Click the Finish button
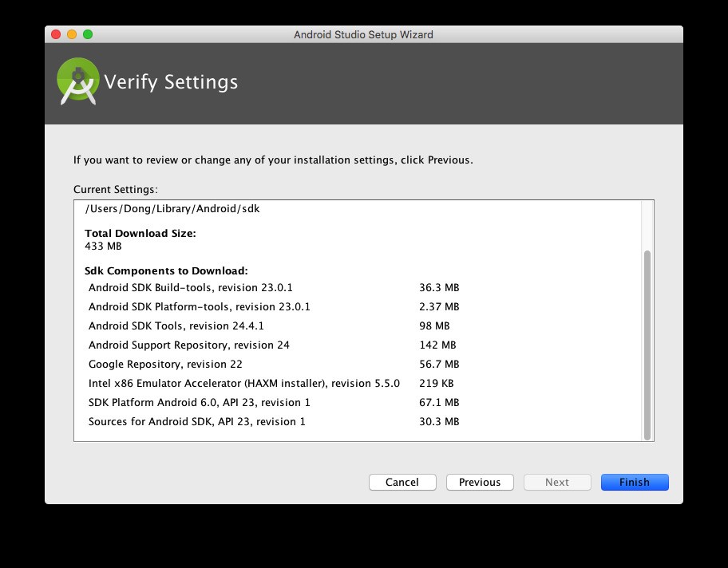The height and width of the screenshot is (568, 728). 635,482
